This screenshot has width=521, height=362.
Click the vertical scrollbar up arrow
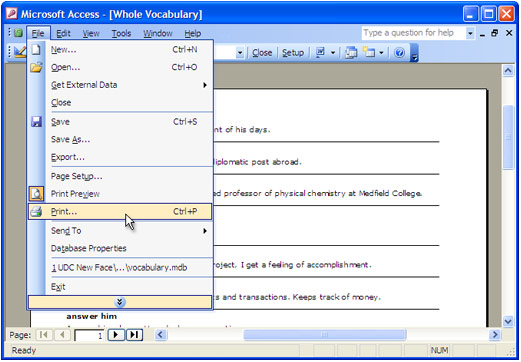pos(508,70)
